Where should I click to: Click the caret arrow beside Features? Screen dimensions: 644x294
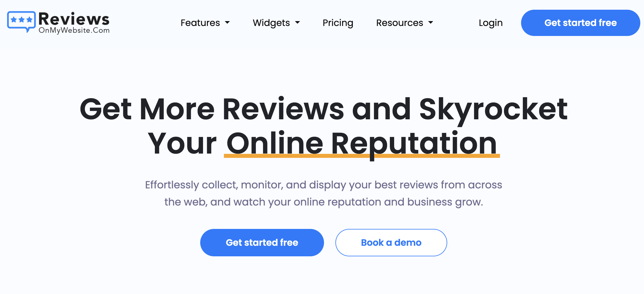pos(227,23)
